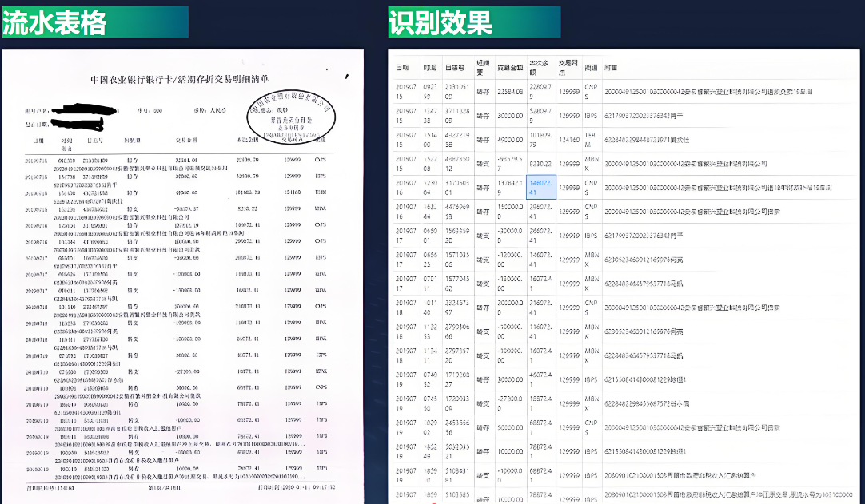
Task: Select the balance cell 296072.41
Action: point(540,211)
